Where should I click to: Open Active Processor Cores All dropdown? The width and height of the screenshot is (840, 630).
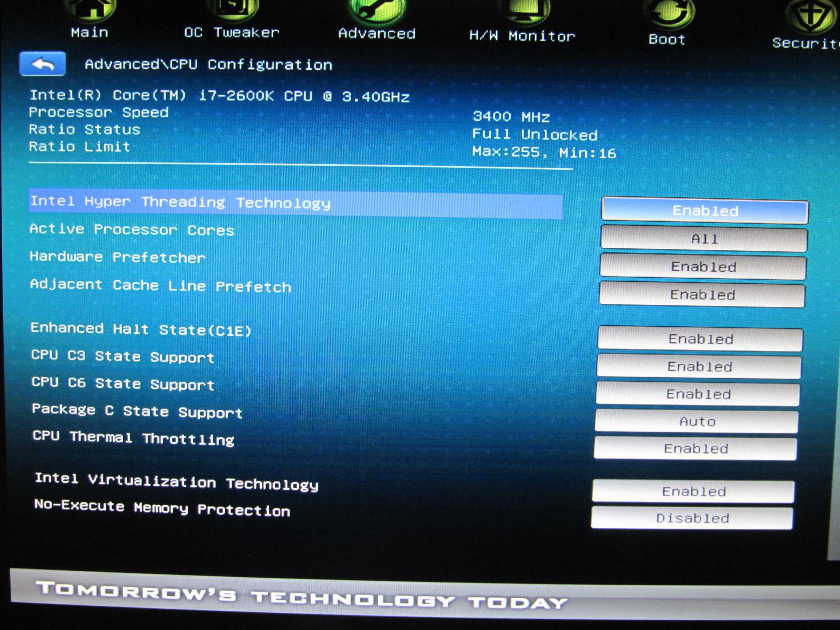(704, 239)
